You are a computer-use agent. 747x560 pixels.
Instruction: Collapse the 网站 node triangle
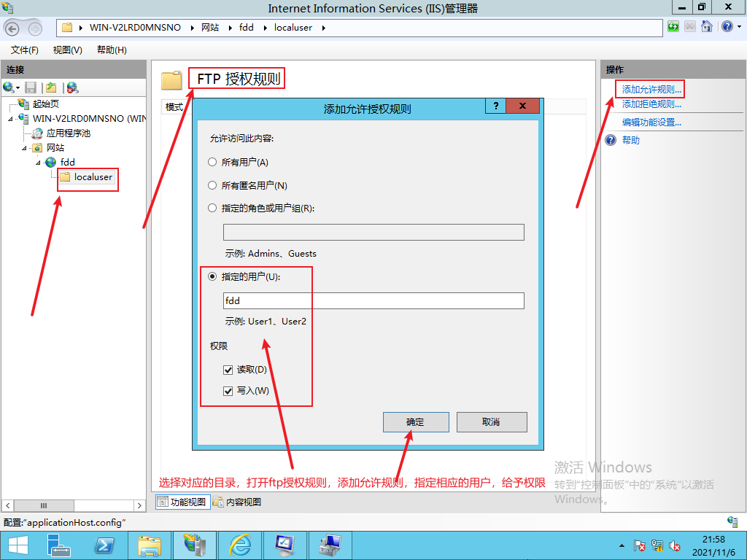click(24, 148)
